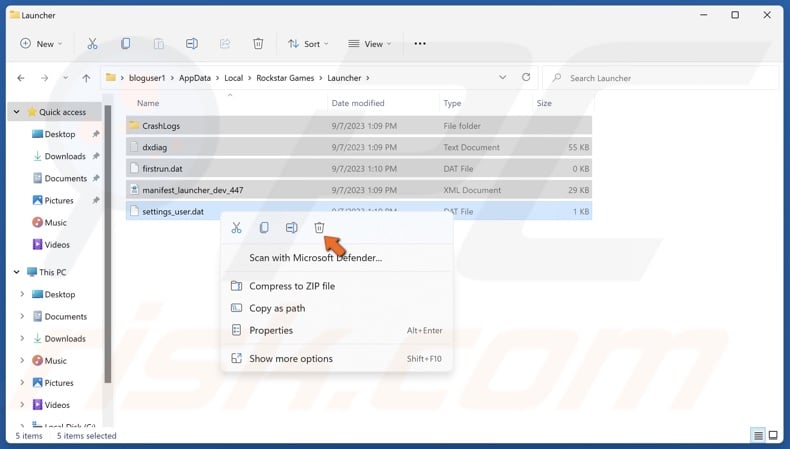The width and height of the screenshot is (790, 449).
Task: Choose Copy as path
Action: tap(337, 308)
